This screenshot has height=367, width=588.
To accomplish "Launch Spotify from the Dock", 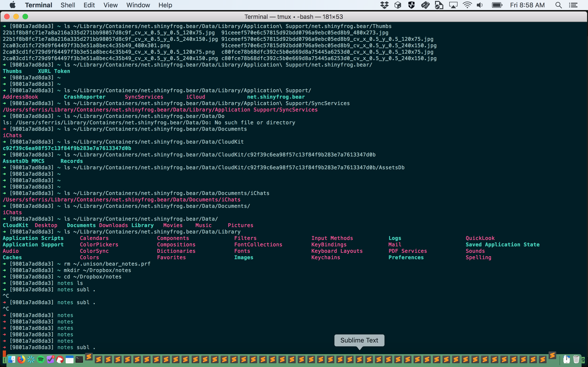I will (41, 359).
